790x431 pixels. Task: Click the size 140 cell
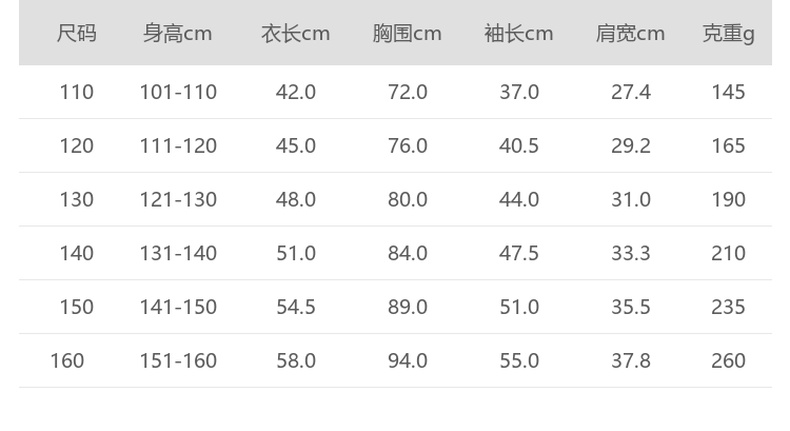pos(76,254)
